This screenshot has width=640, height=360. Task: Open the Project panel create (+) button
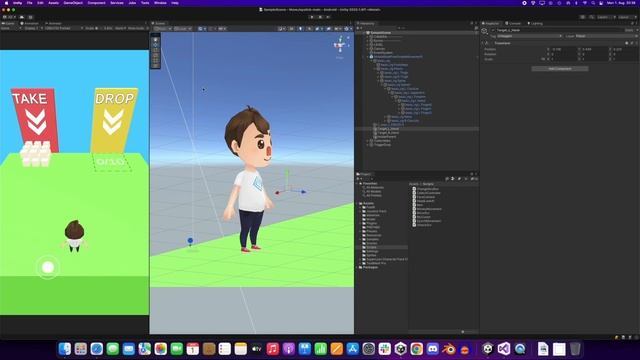point(359,179)
